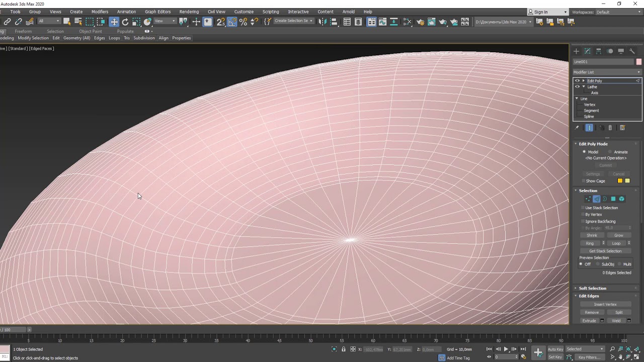Click the Shrink selection button
This screenshot has height=362, width=644.
[x=592, y=235]
